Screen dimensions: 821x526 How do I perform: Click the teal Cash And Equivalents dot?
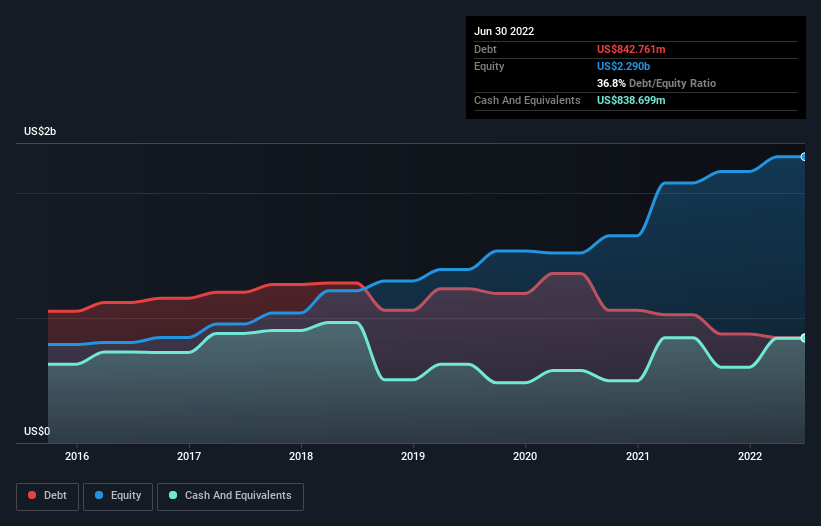point(173,495)
